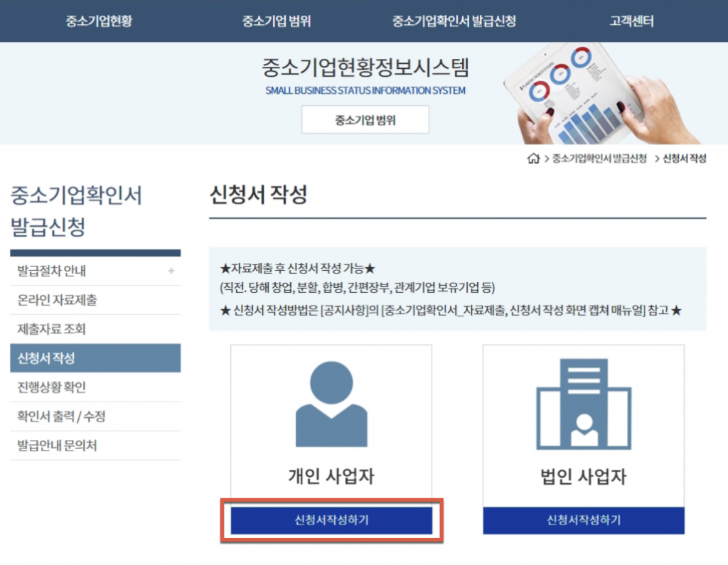Viewport: 728px width, 565px height.
Task: Open 발급안내 문의처 in sidebar
Action: click(57, 446)
